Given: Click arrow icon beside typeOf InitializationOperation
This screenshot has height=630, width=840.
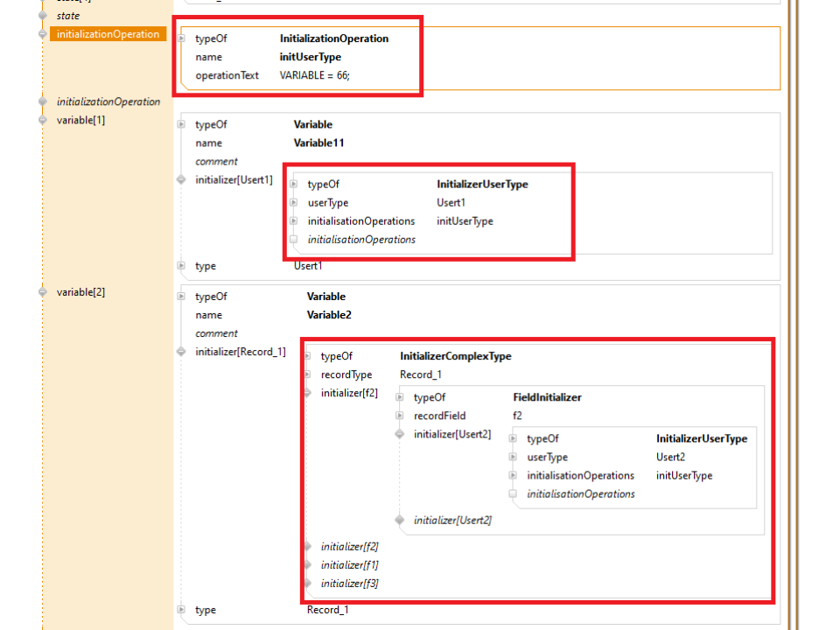Looking at the screenshot, I should tap(182, 38).
